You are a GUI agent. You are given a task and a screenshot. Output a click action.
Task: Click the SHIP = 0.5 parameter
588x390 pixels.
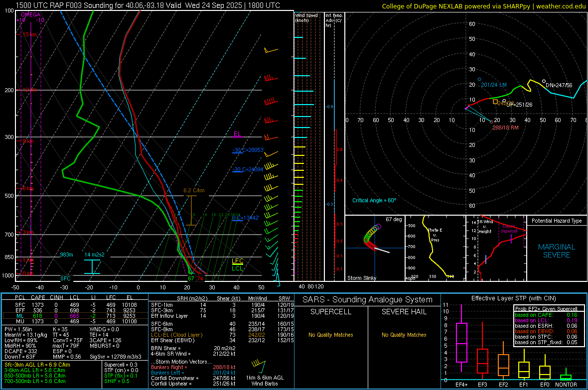pyautogui.click(x=117, y=381)
